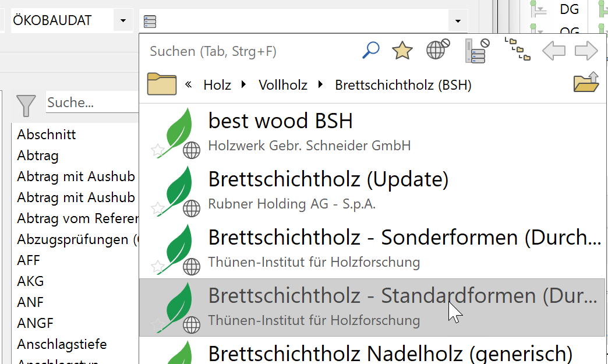Select Brettschichtholz (Update) entry
The height and width of the screenshot is (364, 608).
(x=372, y=190)
